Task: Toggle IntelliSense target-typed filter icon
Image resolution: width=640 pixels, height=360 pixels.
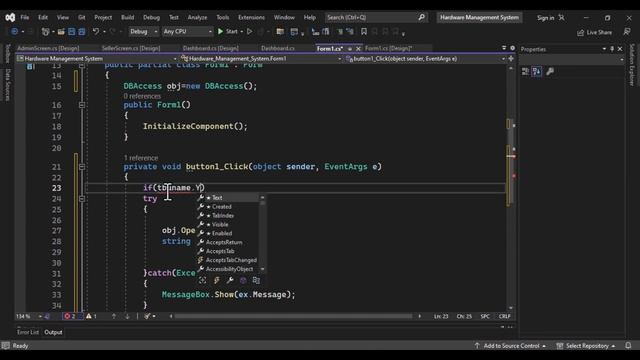Action: pos(202,280)
